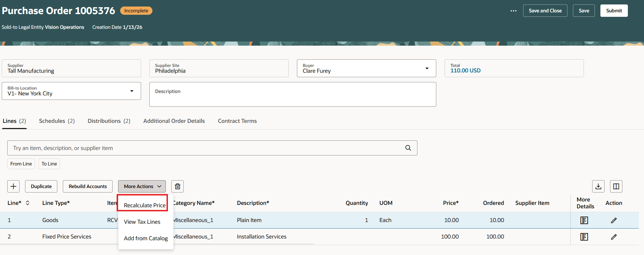Click the Quantity column header
644x255 pixels.
(x=357, y=203)
